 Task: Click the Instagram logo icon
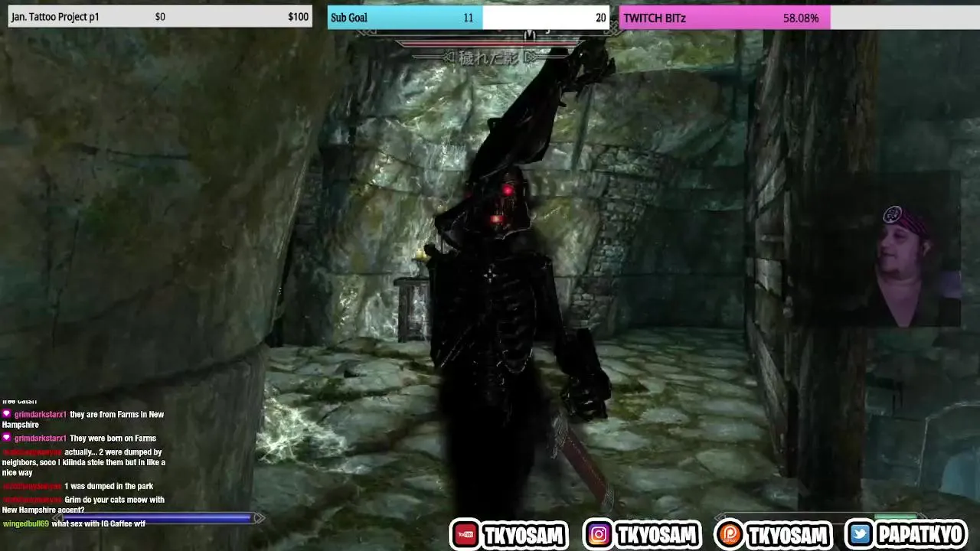(x=599, y=535)
